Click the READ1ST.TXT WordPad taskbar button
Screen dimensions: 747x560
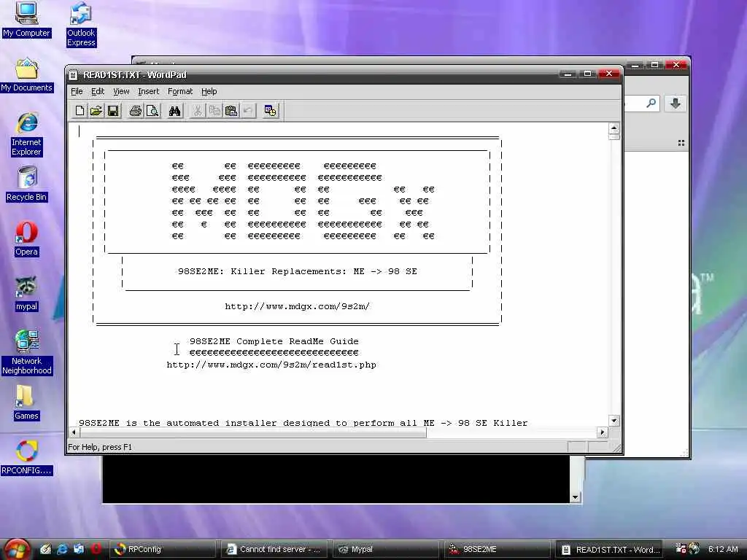(609, 549)
